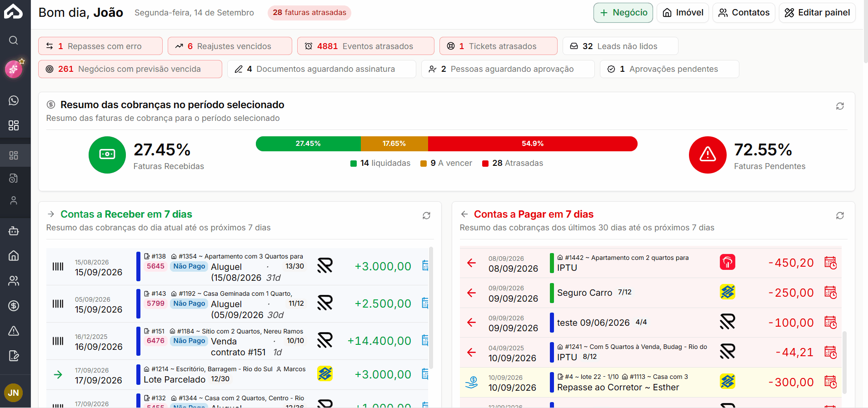This screenshot has height=408, width=868.
Task: Refresh the Resumo das cobranças panel
Action: click(x=840, y=106)
